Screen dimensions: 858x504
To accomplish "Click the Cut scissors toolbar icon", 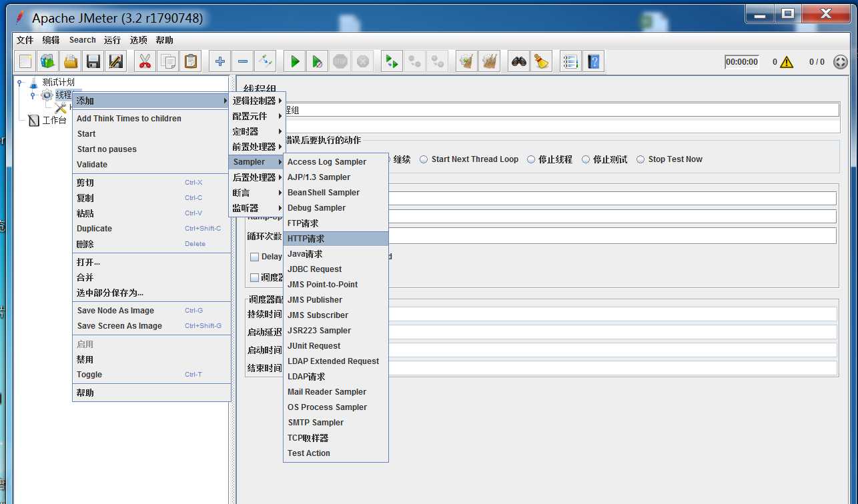I will point(145,62).
